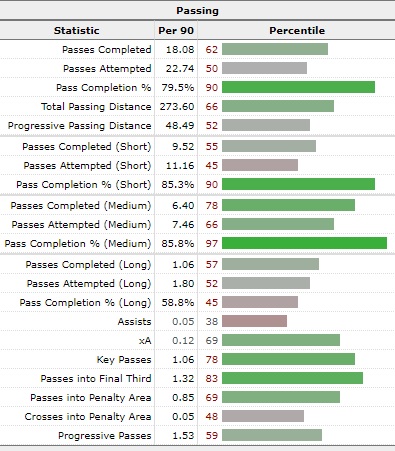Viewport: 395px width, 451px height.
Task: Click the Percentile column header
Action: [x=297, y=31]
